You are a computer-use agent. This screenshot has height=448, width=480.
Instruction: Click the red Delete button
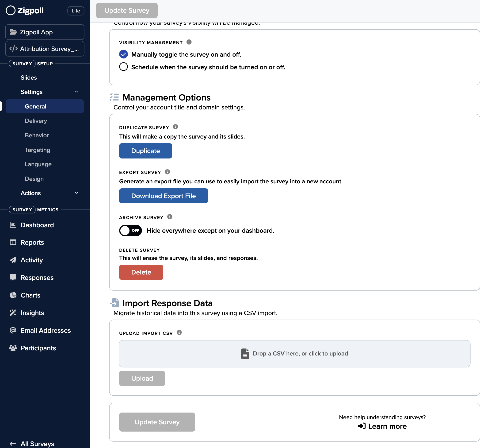pyautogui.click(x=141, y=272)
